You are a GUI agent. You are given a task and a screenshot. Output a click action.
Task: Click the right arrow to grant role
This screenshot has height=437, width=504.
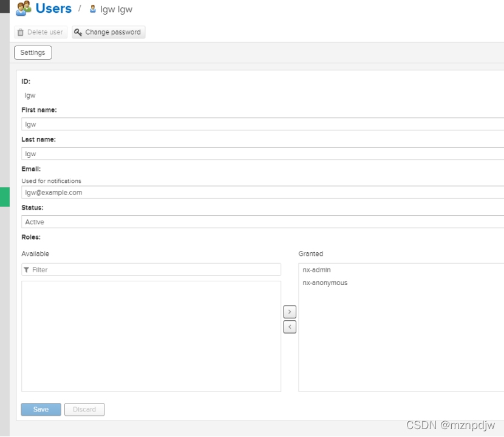pos(290,312)
